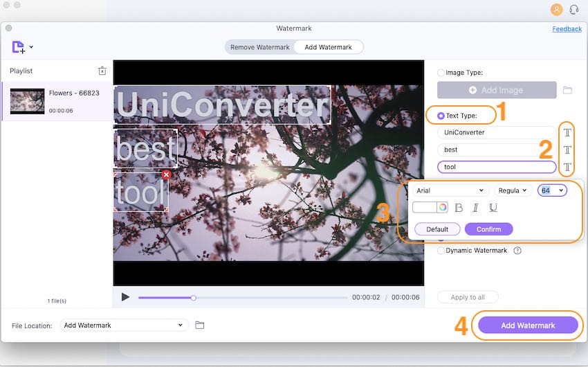
Task: Click the purple Add Watermark button
Action: pyautogui.click(x=528, y=325)
